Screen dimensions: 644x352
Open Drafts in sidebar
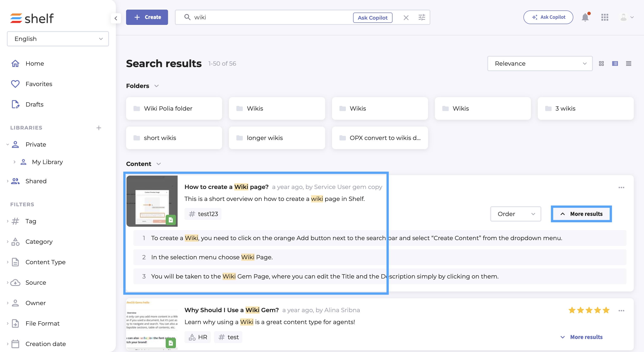[34, 104]
